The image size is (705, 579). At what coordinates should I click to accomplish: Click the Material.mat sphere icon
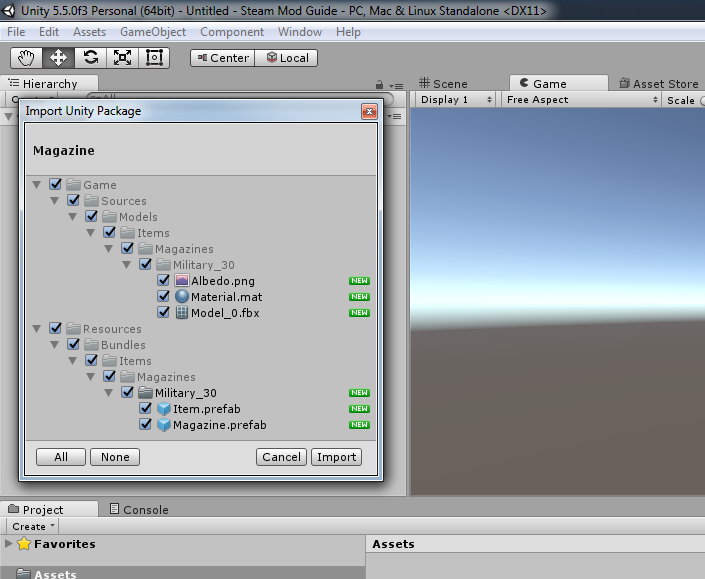(x=182, y=297)
